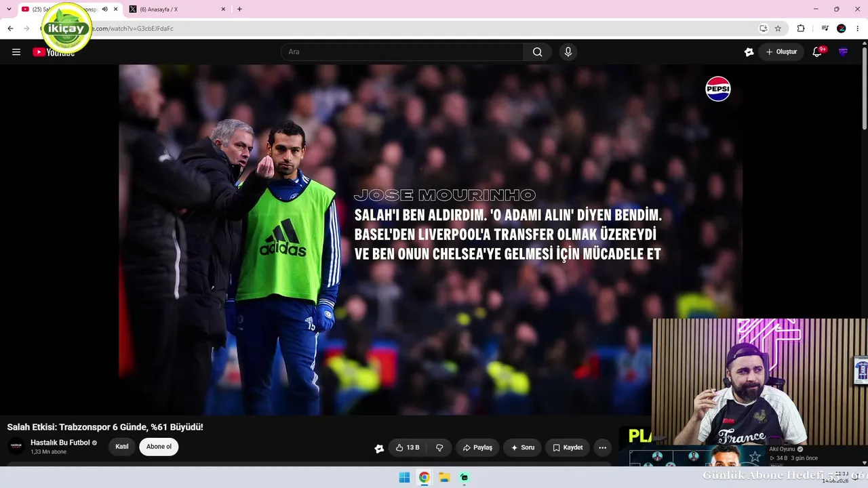Click the sparkle icon left of like button
The height and width of the screenshot is (488, 868).
(379, 448)
